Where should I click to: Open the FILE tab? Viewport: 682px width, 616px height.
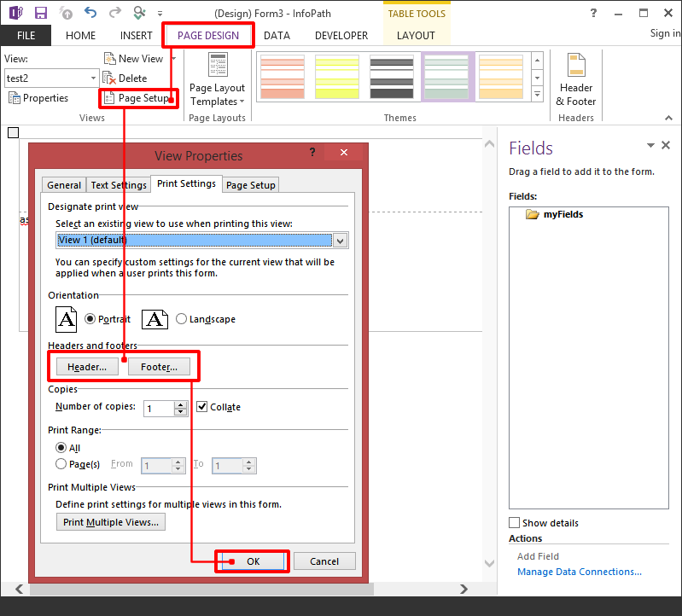tap(26, 36)
